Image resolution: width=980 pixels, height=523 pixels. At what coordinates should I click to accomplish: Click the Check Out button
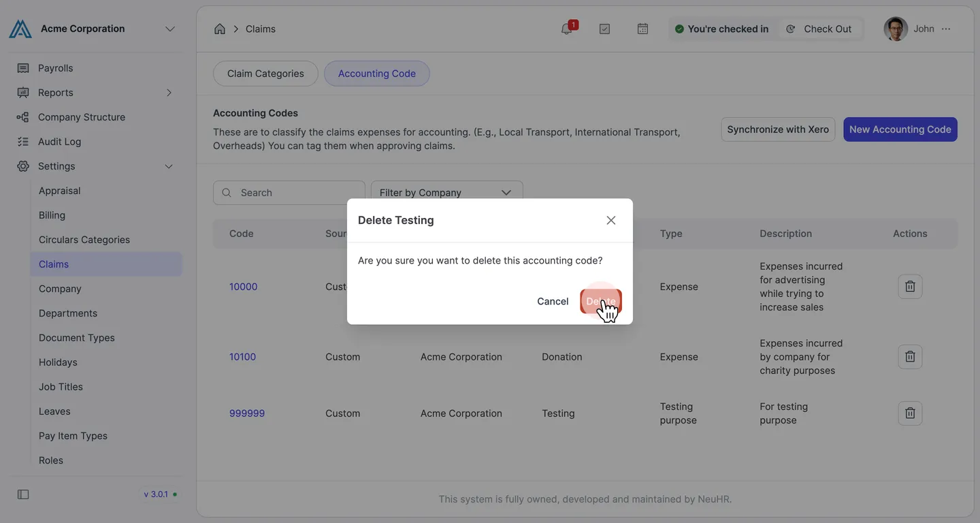pyautogui.click(x=819, y=29)
